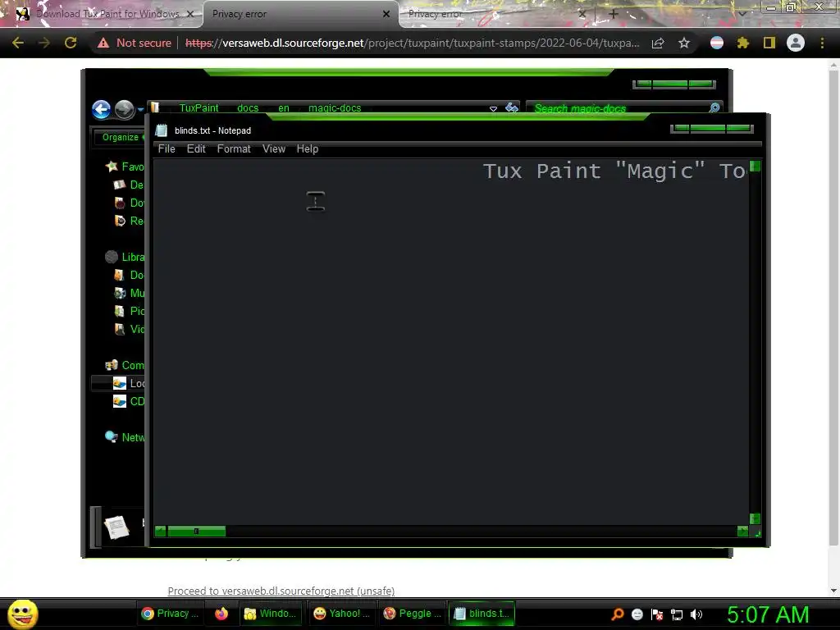The height and width of the screenshot is (630, 840).
Task: Open the Explorer address dropdown arrow
Action: tap(493, 108)
